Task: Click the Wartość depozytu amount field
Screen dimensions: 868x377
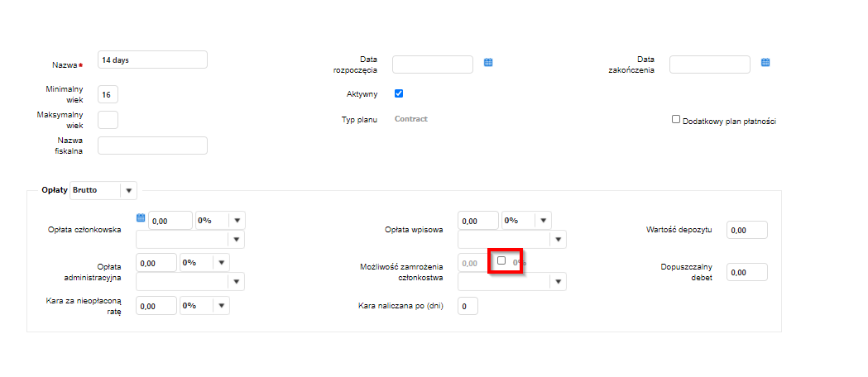Action: click(x=746, y=231)
